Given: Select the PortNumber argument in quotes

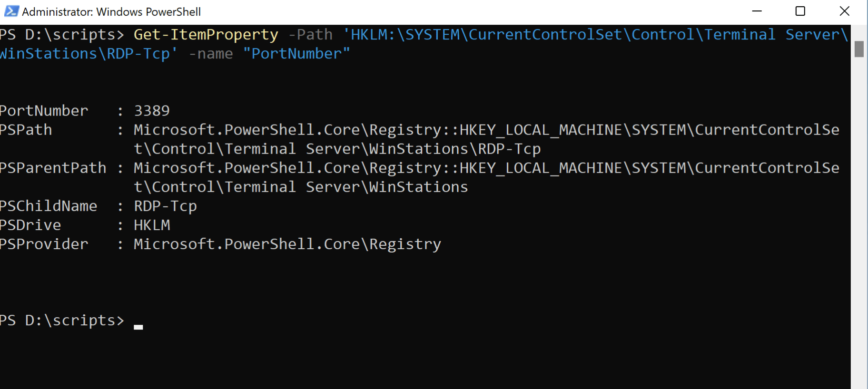Looking at the screenshot, I should click(x=297, y=53).
